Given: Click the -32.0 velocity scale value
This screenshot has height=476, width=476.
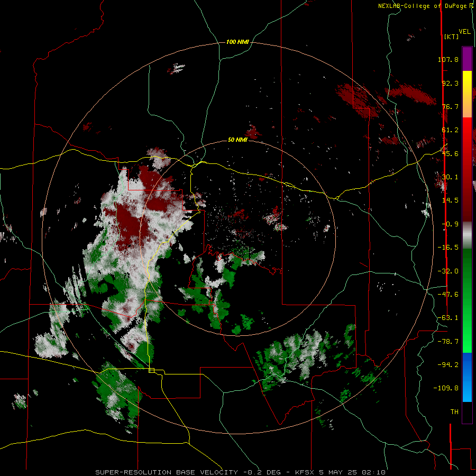Looking at the screenshot, I should (448, 271).
